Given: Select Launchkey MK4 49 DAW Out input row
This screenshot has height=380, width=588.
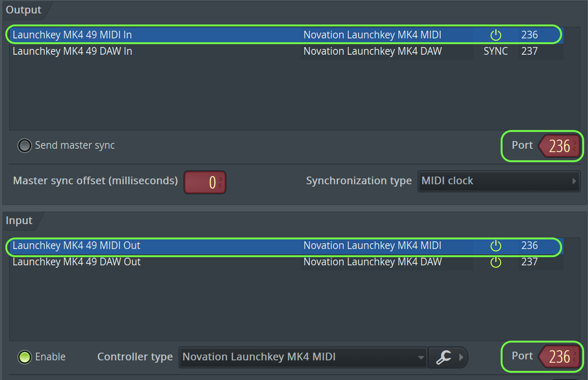Looking at the screenshot, I should (x=286, y=262).
